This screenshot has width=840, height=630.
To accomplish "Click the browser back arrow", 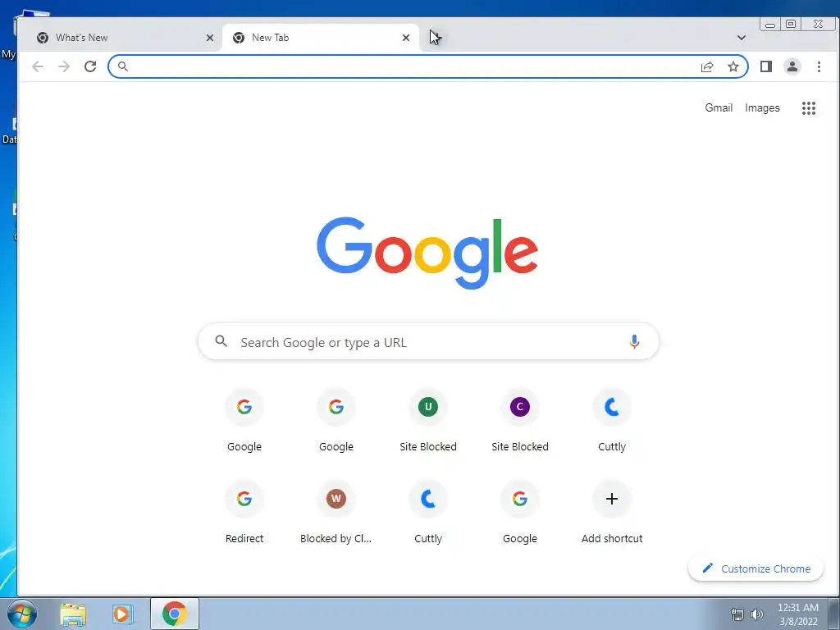I will coord(38,66).
